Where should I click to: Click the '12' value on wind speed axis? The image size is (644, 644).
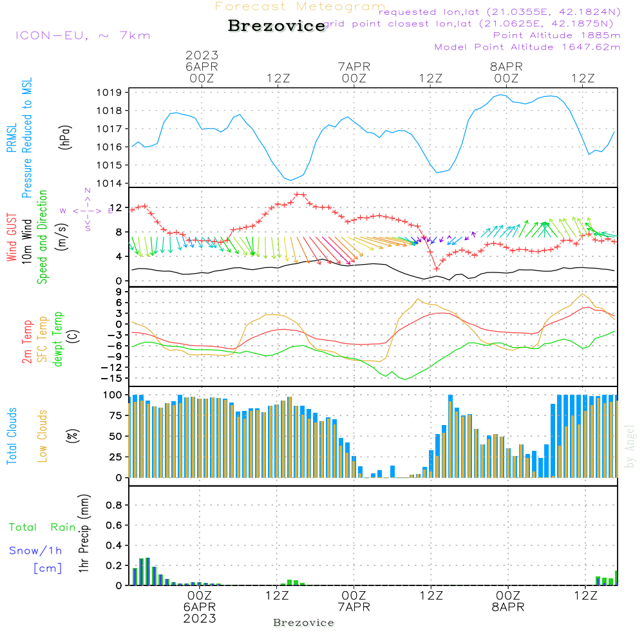(116, 208)
